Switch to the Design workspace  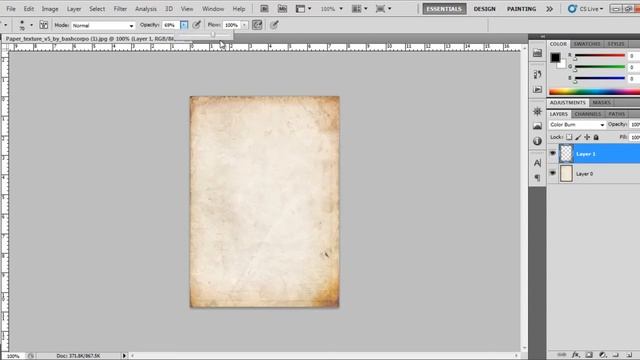click(484, 9)
